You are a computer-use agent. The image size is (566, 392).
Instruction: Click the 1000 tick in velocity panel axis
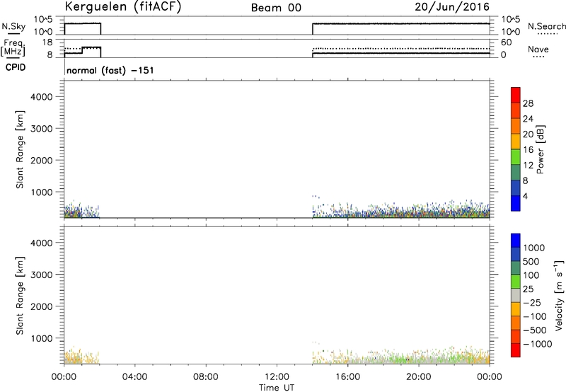42,338
